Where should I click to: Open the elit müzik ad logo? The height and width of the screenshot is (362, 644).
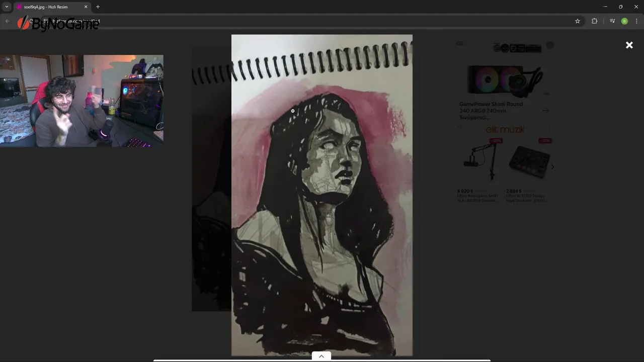click(x=505, y=130)
